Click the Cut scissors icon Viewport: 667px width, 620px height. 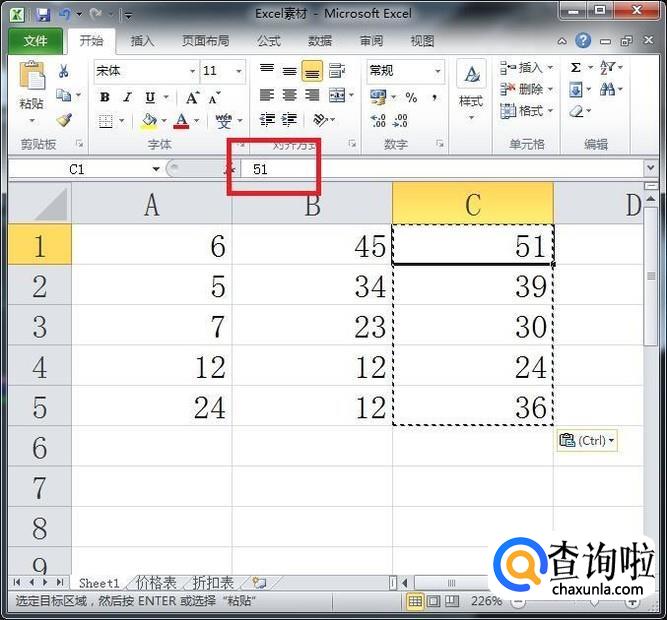(x=64, y=71)
